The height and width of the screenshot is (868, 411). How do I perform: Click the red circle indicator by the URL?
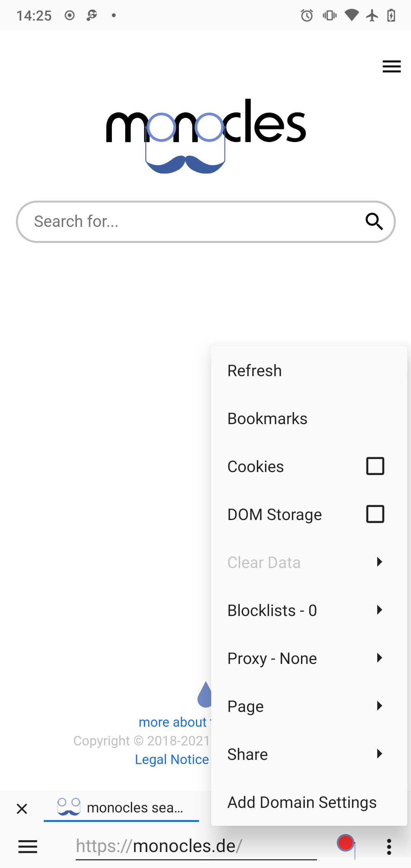(x=346, y=843)
